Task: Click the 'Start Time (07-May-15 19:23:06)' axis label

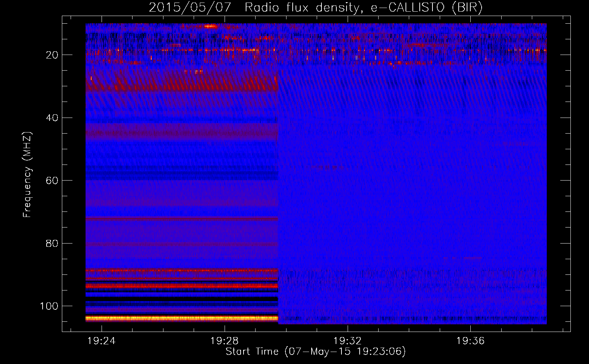Action: 316,352
